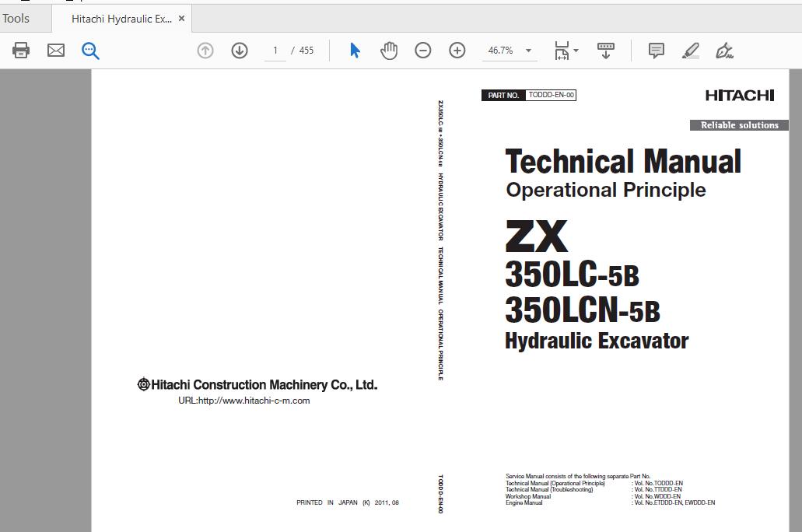Viewport: 802px width, 532px height.
Task: Activate the Selection arrow tool
Action: (355, 50)
